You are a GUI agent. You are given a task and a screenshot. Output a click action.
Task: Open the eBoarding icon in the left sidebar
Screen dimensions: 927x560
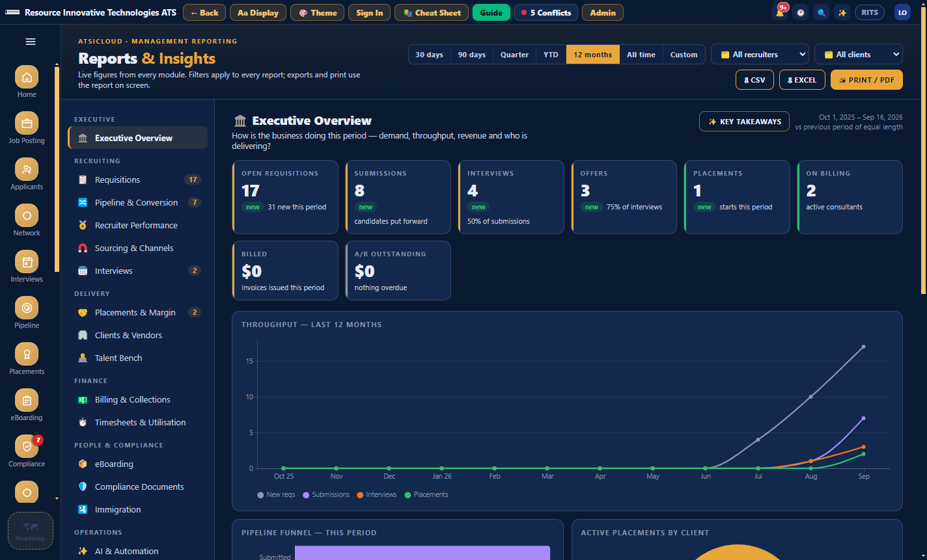[27, 401]
